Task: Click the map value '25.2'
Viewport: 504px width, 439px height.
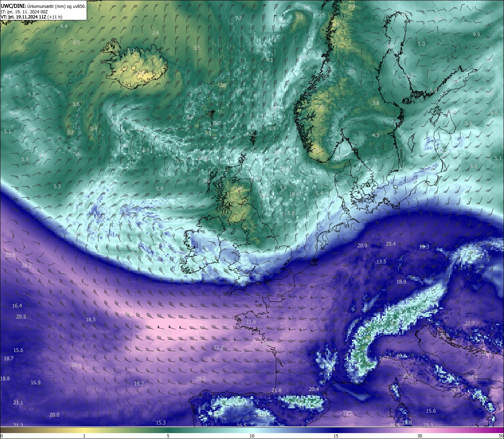Action: coord(201,378)
